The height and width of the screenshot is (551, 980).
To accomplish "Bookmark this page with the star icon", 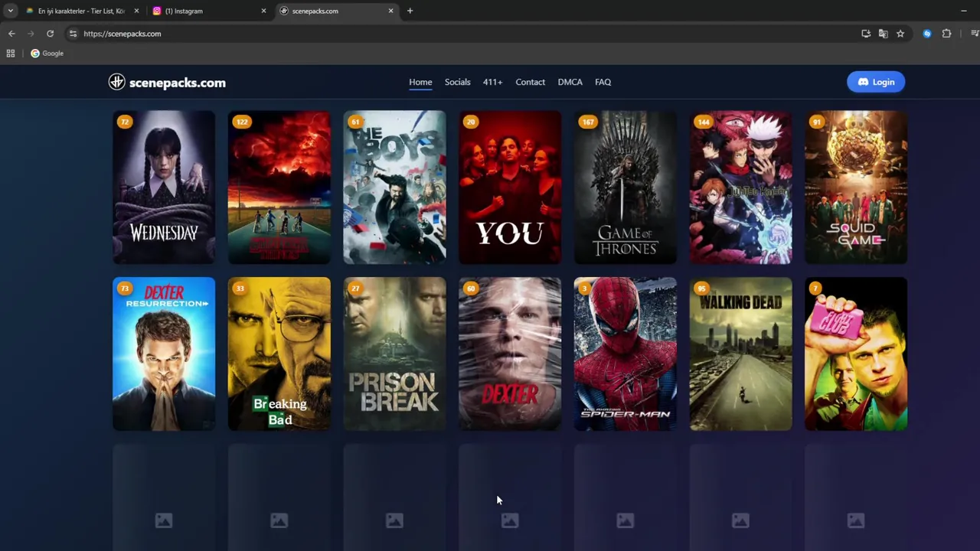I will click(x=900, y=34).
